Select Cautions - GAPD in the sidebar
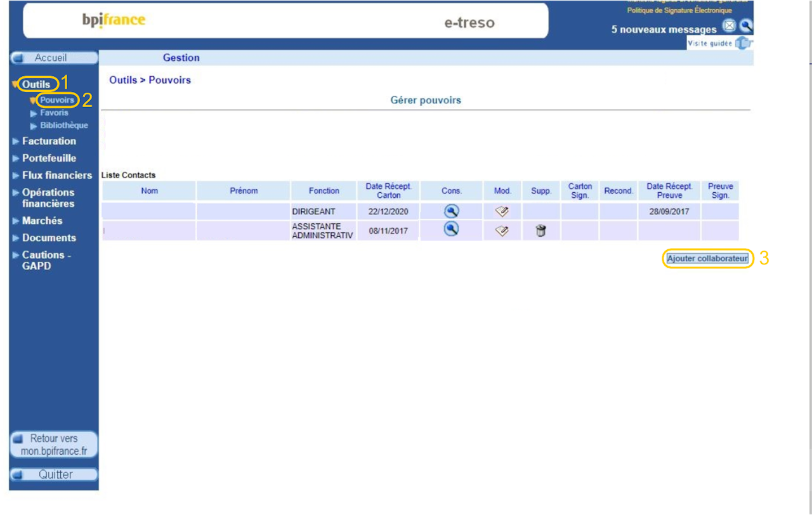The height and width of the screenshot is (515, 812). [x=46, y=261]
